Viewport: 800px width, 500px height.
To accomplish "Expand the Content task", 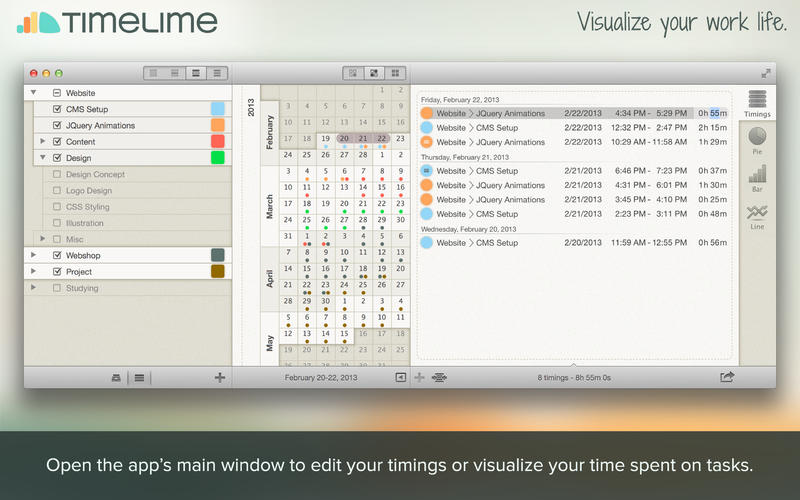I will [x=43, y=141].
